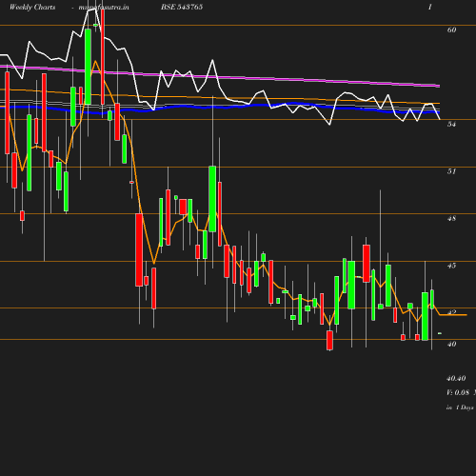Click the 45 price axis label
Screen dimensions: 476x476
[451, 266]
